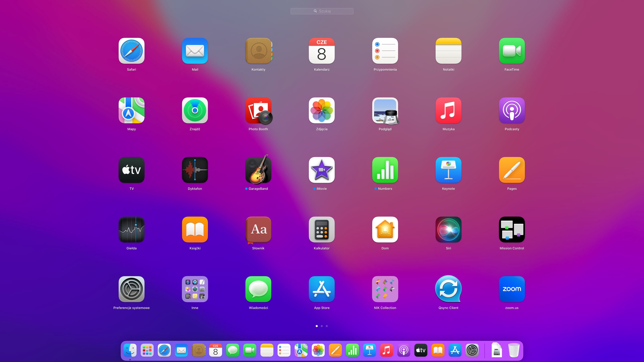The width and height of the screenshot is (644, 362).
Task: Open Dyktafon voice recorder
Action: point(195,170)
